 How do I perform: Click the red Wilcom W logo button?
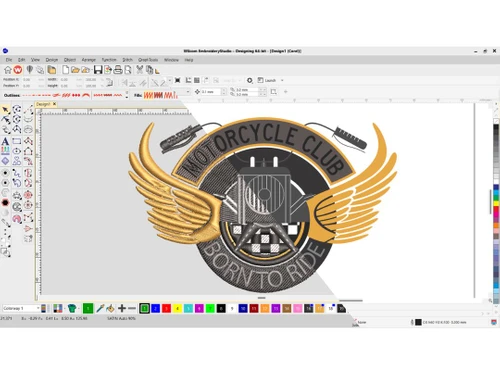tap(18, 70)
